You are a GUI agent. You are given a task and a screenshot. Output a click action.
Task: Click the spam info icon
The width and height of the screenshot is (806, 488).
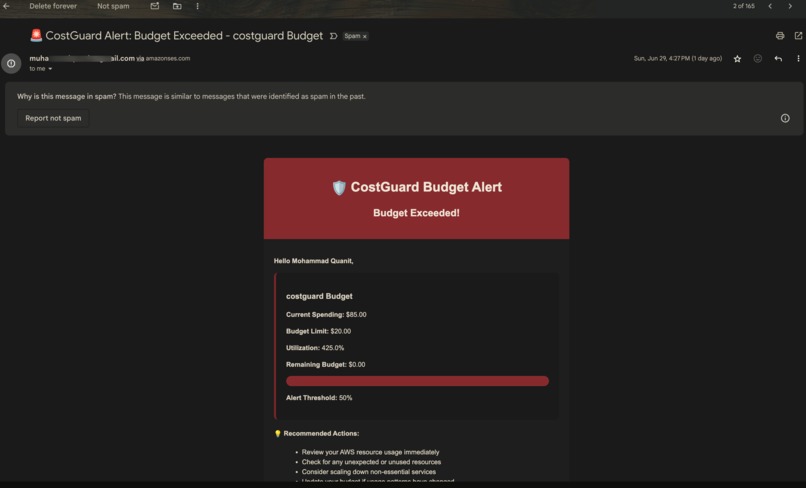pos(785,118)
